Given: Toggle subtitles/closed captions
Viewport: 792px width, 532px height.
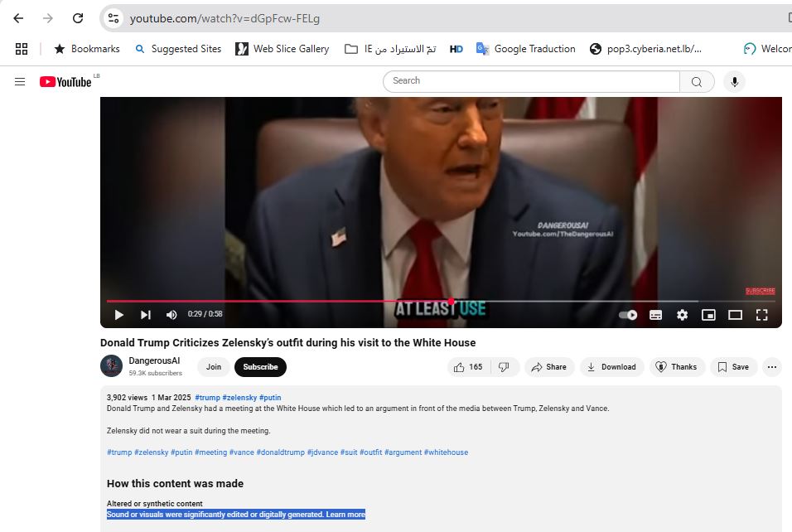Looking at the screenshot, I should [x=655, y=315].
